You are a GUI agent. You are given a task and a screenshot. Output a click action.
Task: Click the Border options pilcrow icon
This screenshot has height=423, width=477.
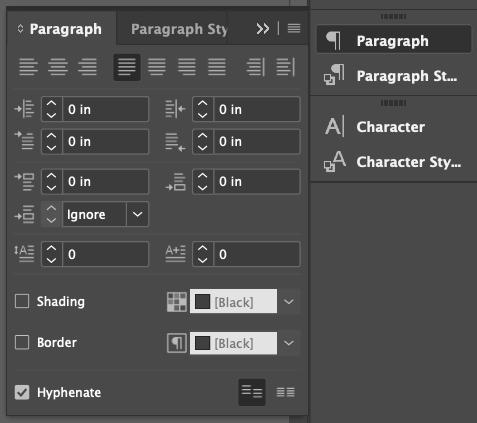pyautogui.click(x=177, y=343)
